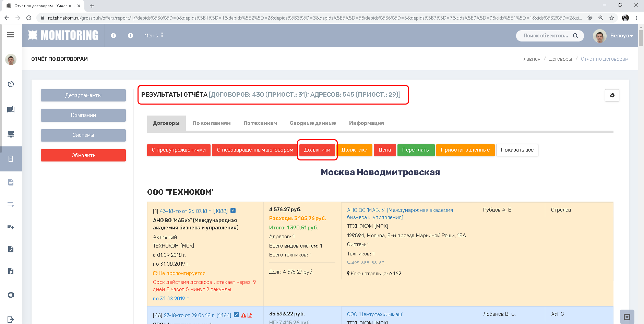Filter by С невозвращённым договором
Image resolution: width=644 pixels, height=324 pixels.
255,150
